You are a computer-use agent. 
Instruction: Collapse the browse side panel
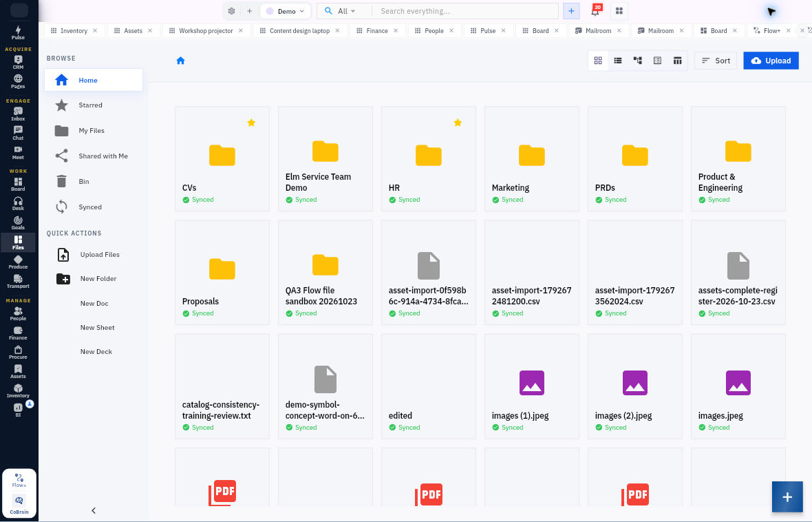(93, 510)
